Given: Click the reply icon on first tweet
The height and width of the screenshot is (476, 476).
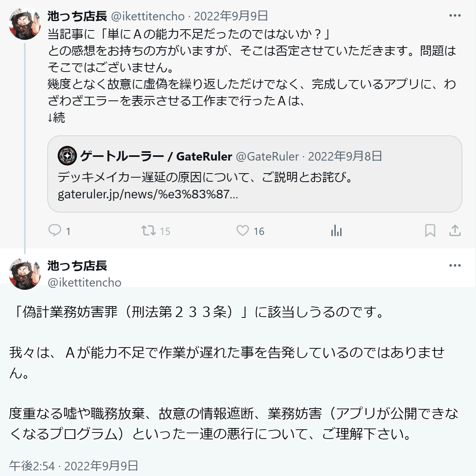Looking at the screenshot, I should (55, 230).
